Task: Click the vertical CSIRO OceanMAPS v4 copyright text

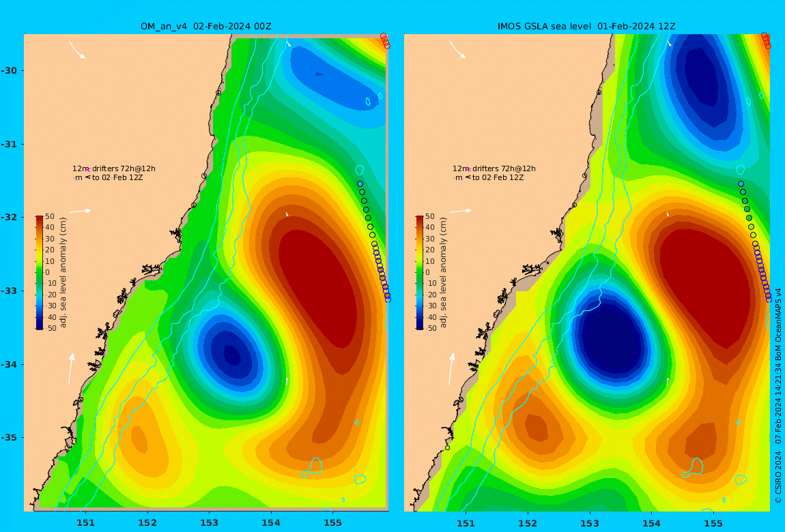Action: pyautogui.click(x=778, y=395)
